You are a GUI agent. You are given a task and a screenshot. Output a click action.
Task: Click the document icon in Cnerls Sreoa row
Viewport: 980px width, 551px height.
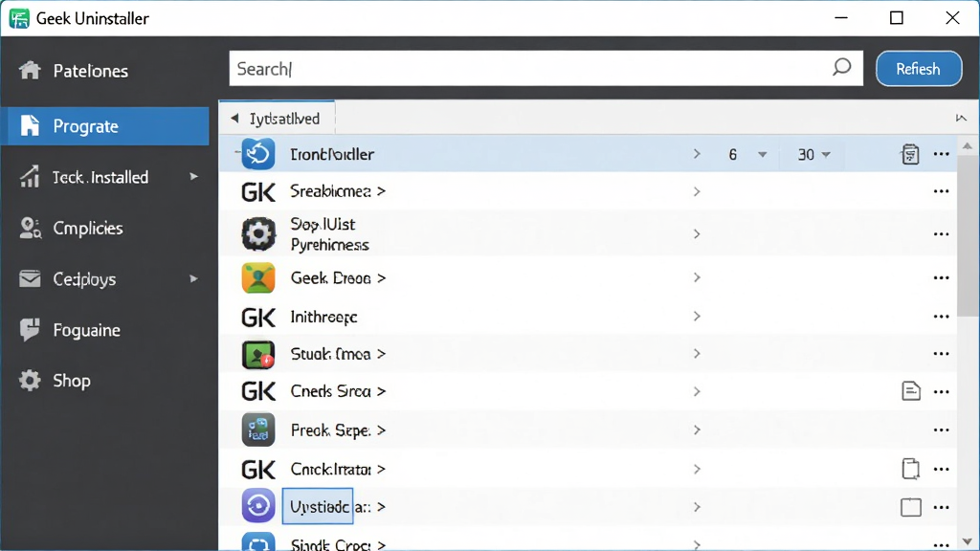[911, 391]
